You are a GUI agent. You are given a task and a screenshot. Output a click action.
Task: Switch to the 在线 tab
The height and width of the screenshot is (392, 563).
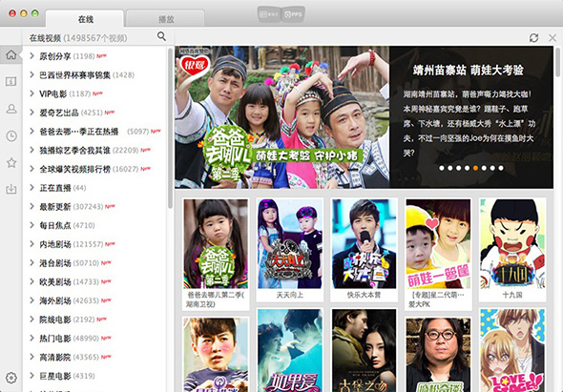point(86,19)
